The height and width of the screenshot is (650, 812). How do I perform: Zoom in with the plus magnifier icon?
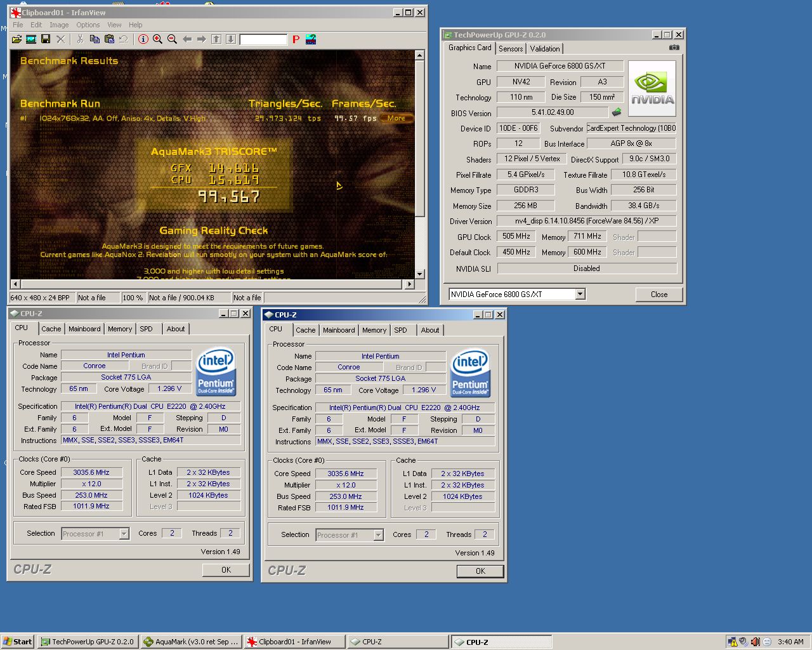pos(157,39)
